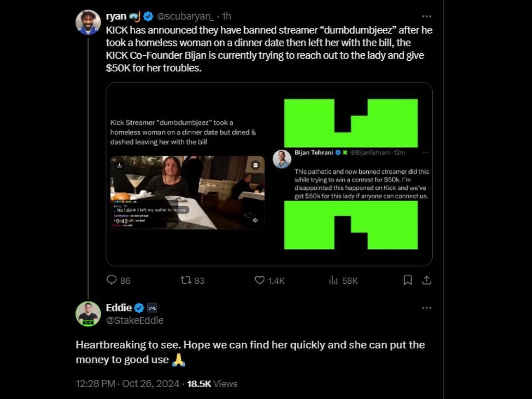Open more options menu on Eddie's post
This screenshot has height=399, width=532.
coord(426,308)
